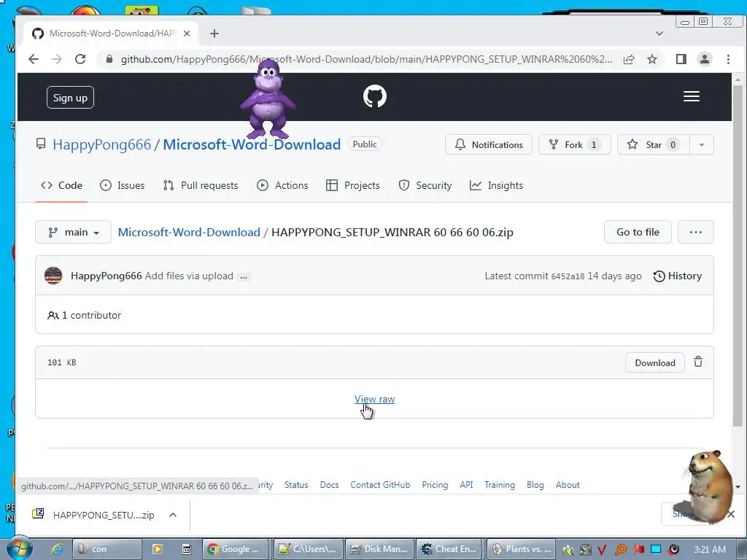Viewport: 747px width, 560px height.
Task: Click the Fork button
Action: pyautogui.click(x=574, y=145)
